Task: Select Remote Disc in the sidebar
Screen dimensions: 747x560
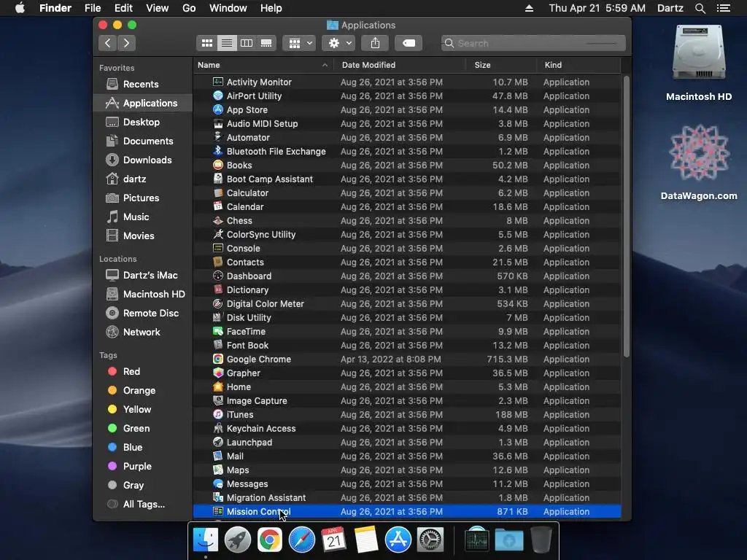Action: [x=143, y=314]
